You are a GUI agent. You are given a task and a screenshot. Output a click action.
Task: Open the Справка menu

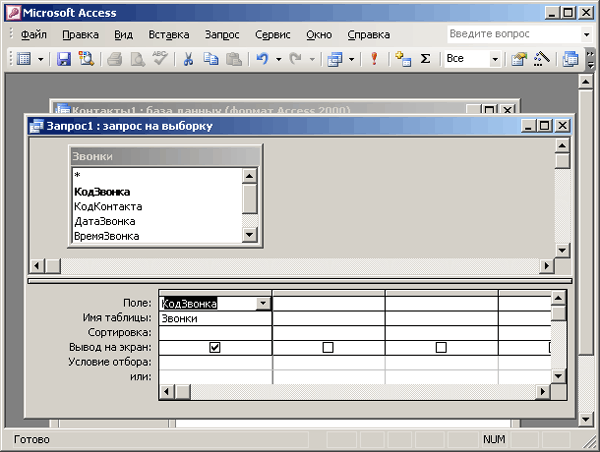368,34
